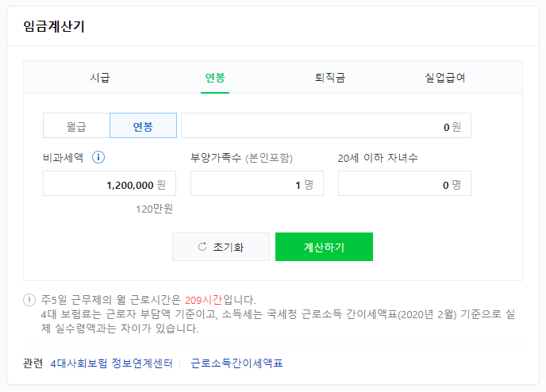Image resolution: width=546 pixels, height=392 pixels.
Task: Click the 부양가족수 input field
Action: coord(257,183)
